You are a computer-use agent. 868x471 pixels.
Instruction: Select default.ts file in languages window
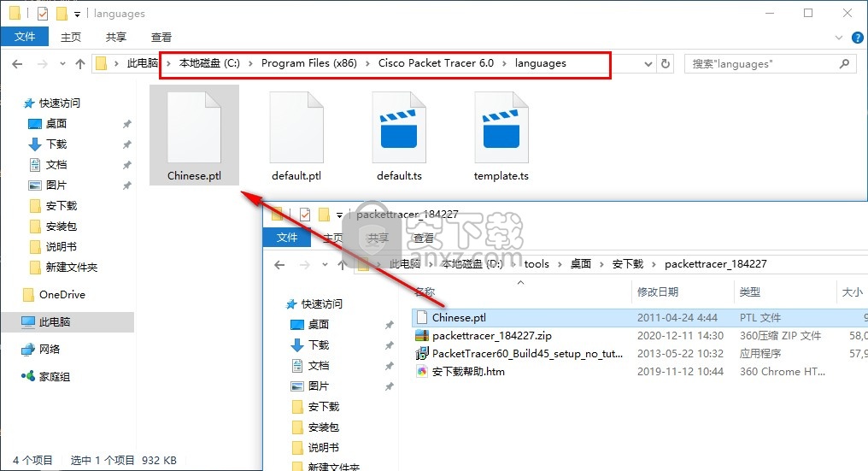pos(399,136)
